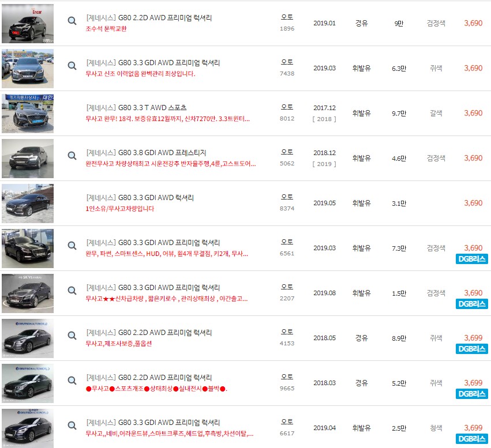The width and height of the screenshot is (491, 448).
Task: Open the G80 3.3 GDI listing dated 2019.08
Action: coord(153,288)
